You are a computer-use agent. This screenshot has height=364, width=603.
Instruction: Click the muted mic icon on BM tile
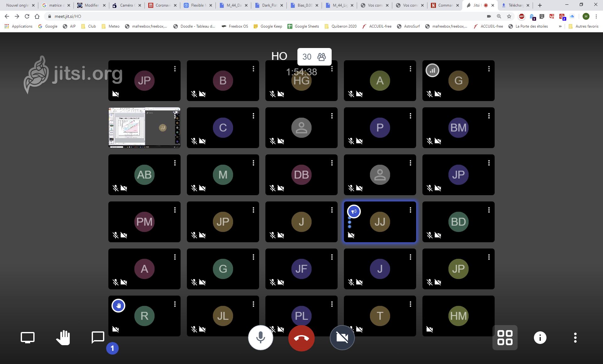[x=430, y=141]
